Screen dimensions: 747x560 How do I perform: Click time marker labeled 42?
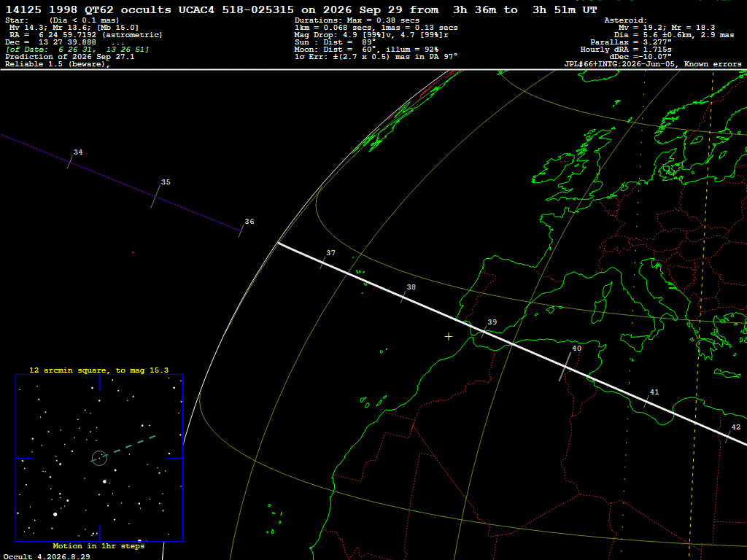click(x=736, y=427)
